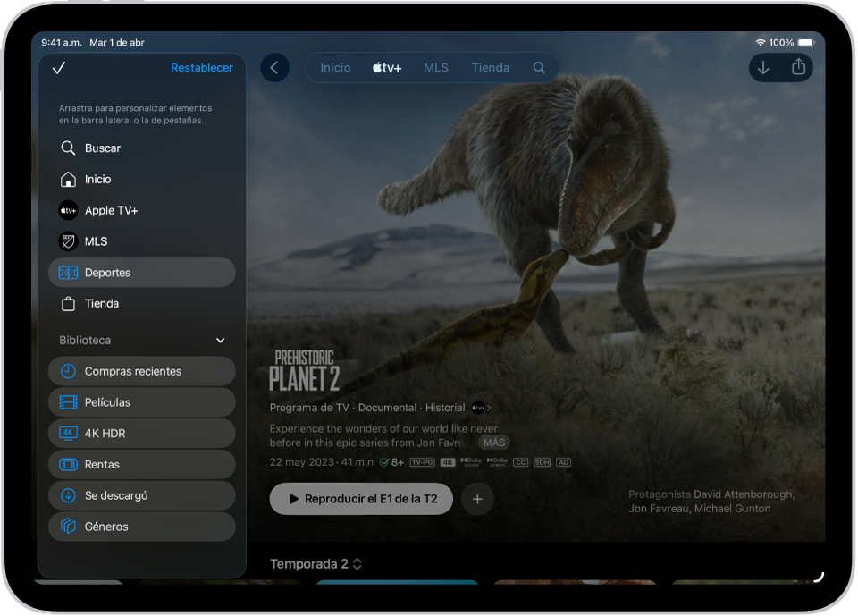Switch to the Tienda tab

(x=490, y=67)
